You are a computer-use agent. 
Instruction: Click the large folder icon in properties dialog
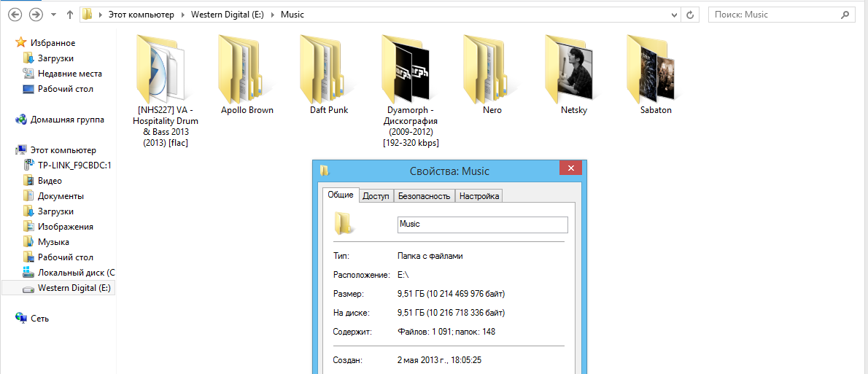click(344, 224)
